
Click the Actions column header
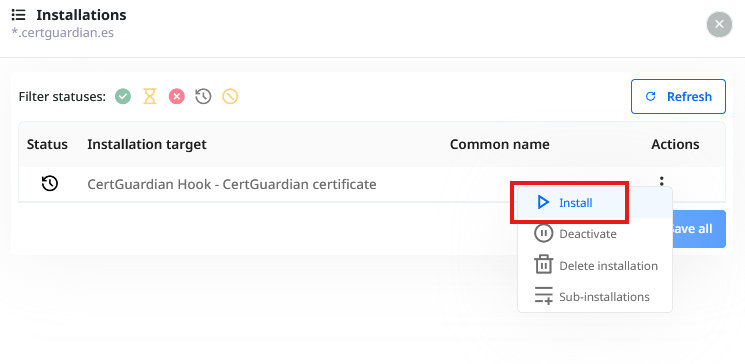point(675,144)
